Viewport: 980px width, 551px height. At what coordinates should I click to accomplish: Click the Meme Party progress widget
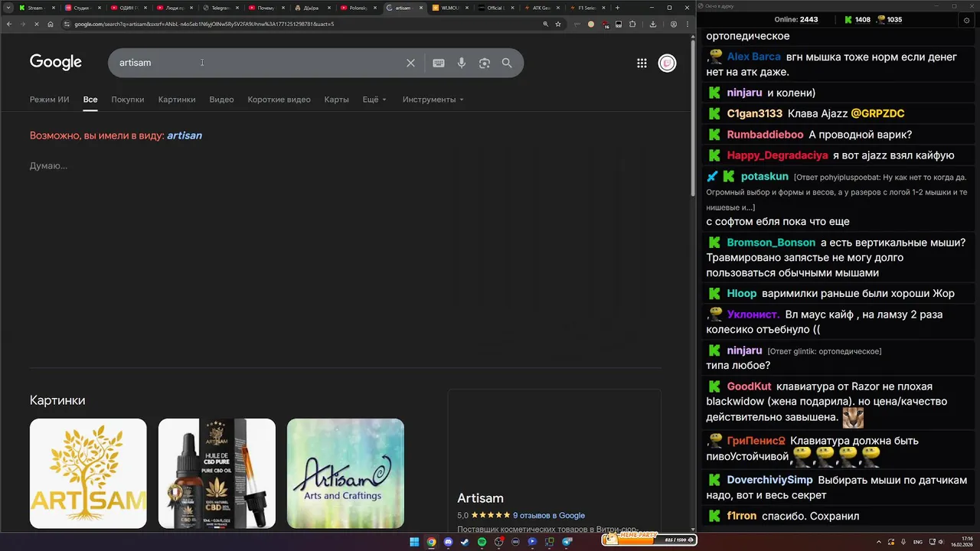648,539
